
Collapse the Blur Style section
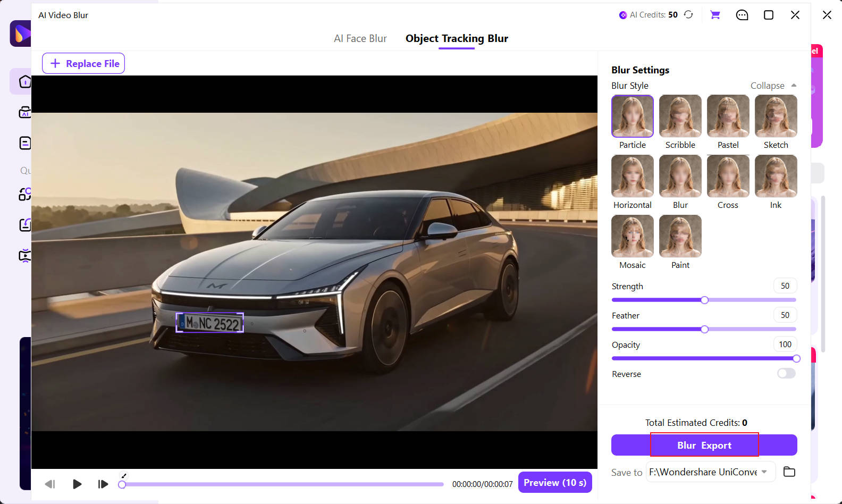[773, 86]
